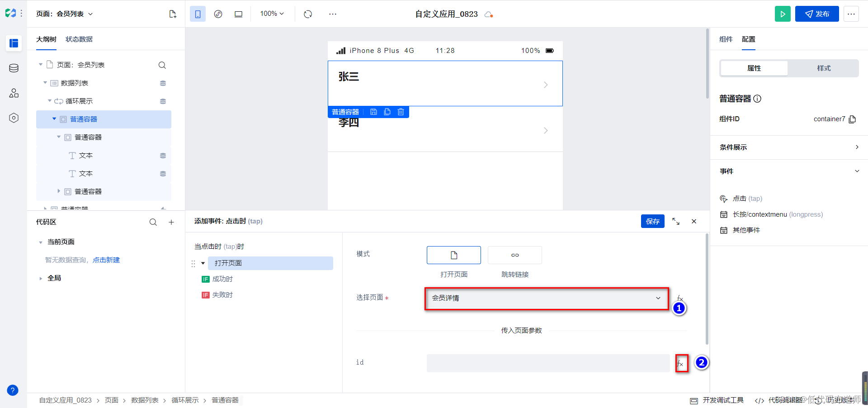The image size is (868, 408).
Task: Select the 打开页面 mode option
Action: pos(453,255)
